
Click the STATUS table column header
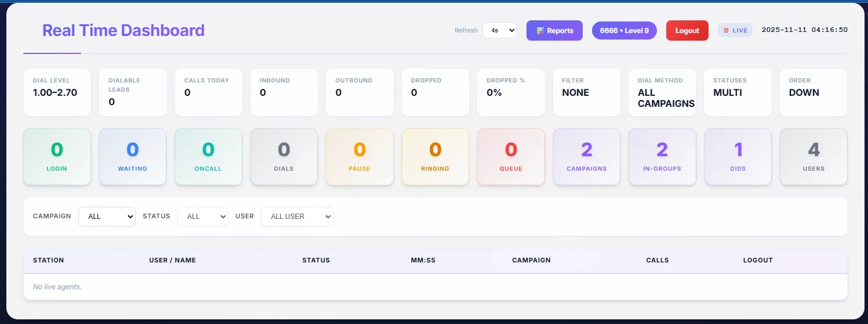pos(316,260)
